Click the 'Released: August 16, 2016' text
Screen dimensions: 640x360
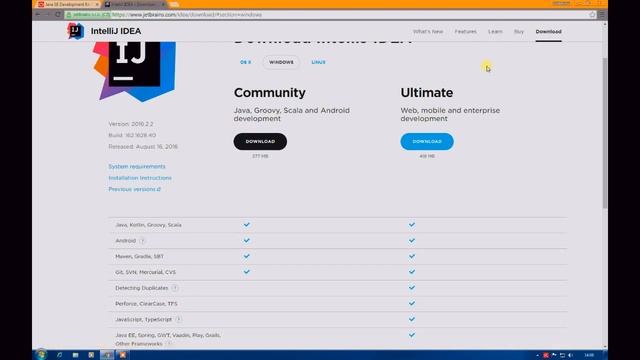click(143, 147)
